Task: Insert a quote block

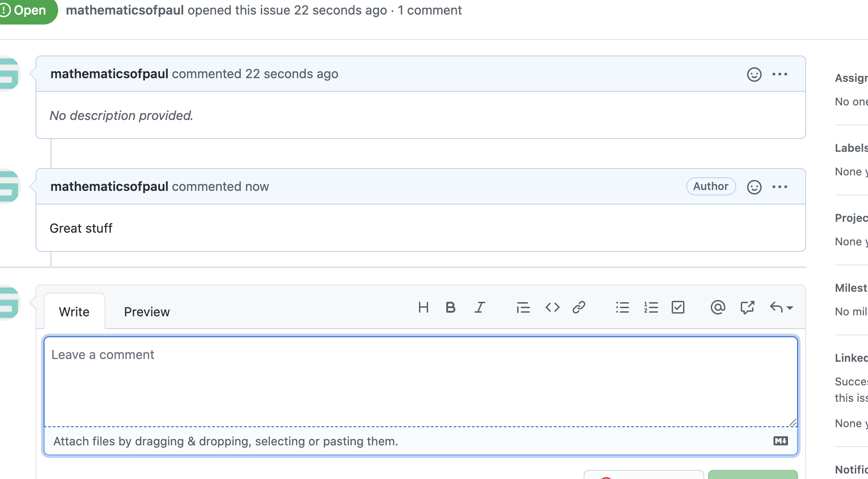Action: click(x=523, y=307)
